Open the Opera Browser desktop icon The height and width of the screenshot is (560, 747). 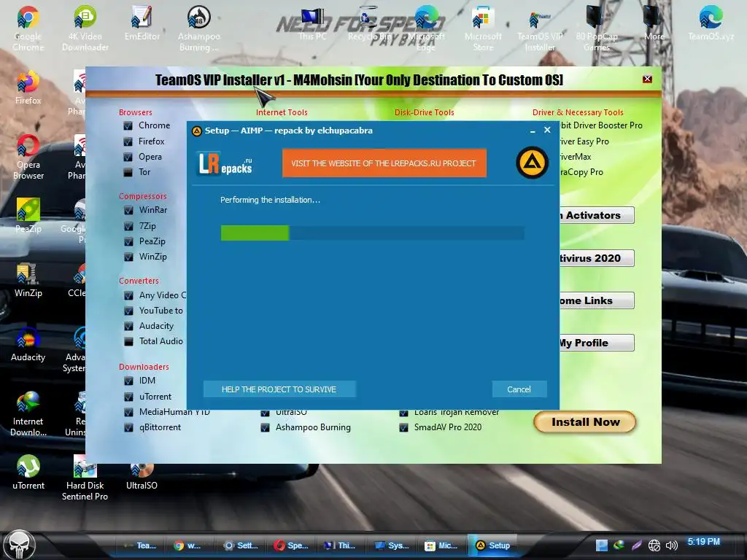[x=28, y=157]
